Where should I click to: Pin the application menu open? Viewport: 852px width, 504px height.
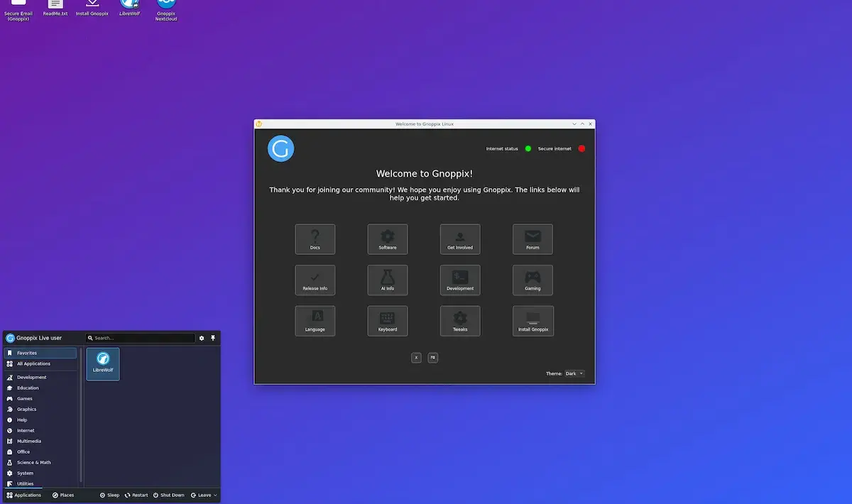coord(213,338)
